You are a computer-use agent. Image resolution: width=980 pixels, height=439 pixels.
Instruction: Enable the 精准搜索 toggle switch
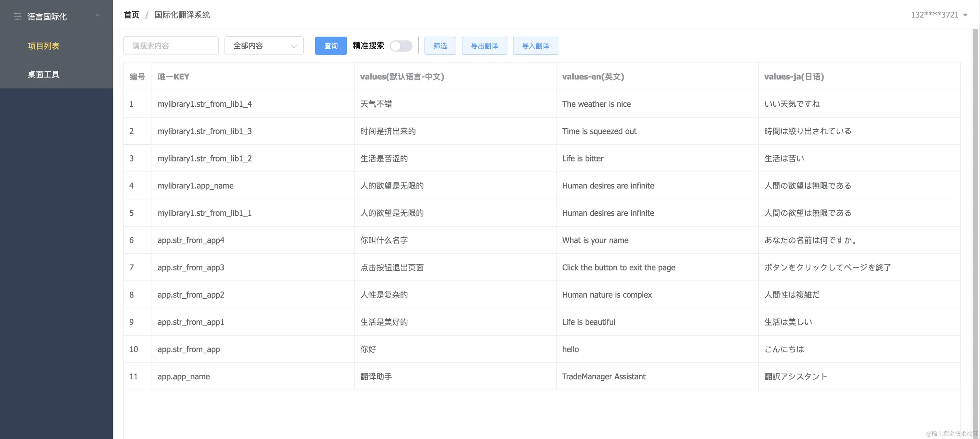click(401, 46)
